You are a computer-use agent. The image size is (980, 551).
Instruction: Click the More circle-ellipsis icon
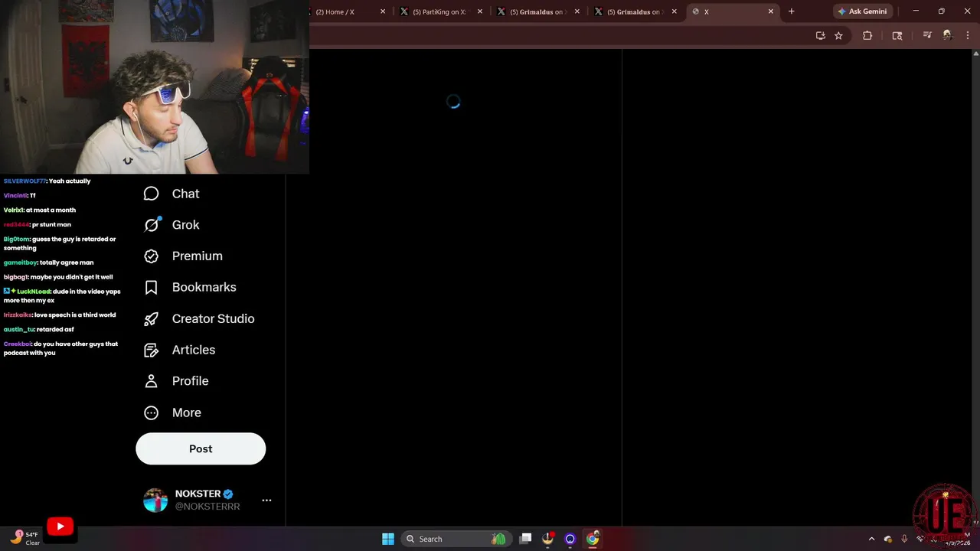point(152,412)
